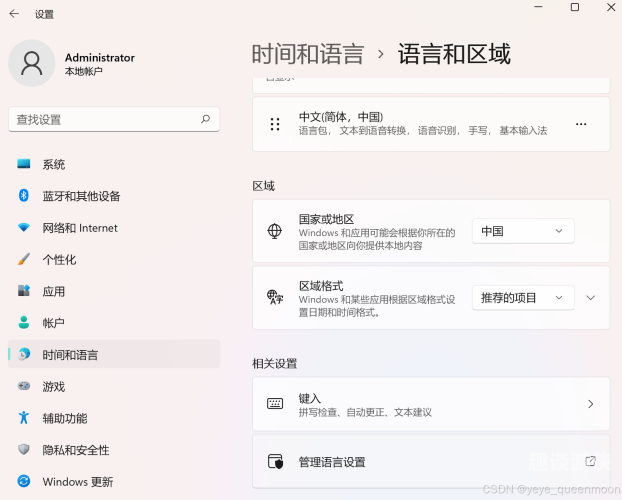
Task: Click the 管理语言设置 shield window icon
Action: point(275,462)
